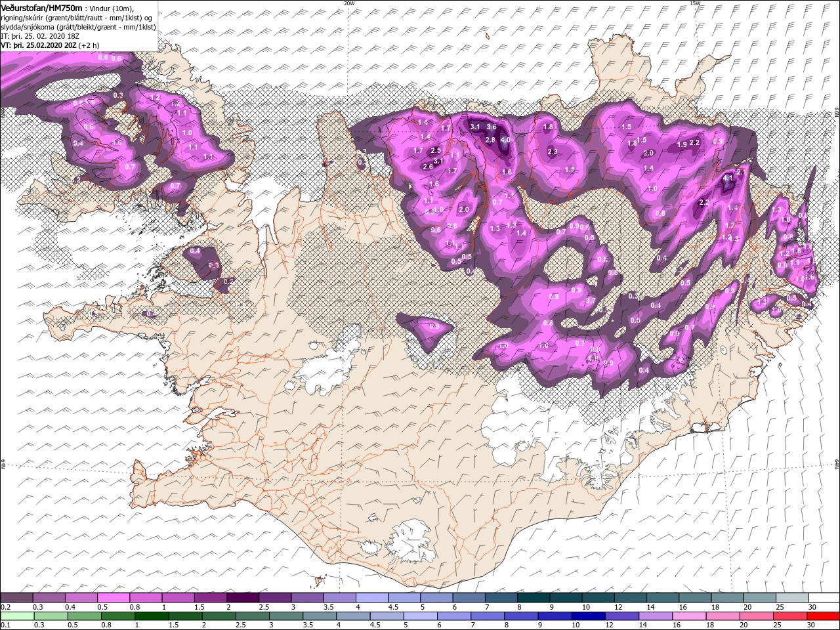The width and height of the screenshot is (840, 630).
Task: Pick the darkest purple snow swatch between 2 and 2.5
Action: click(242, 598)
